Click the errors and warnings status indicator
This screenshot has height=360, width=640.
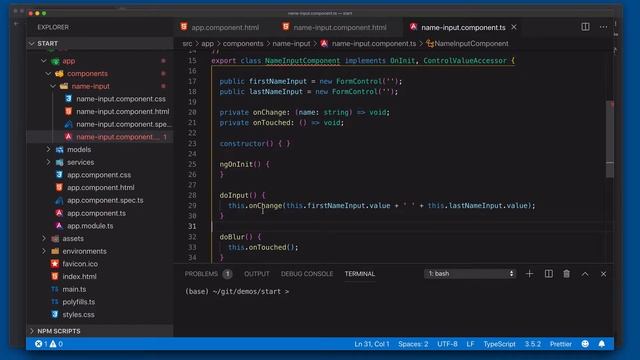49,344
